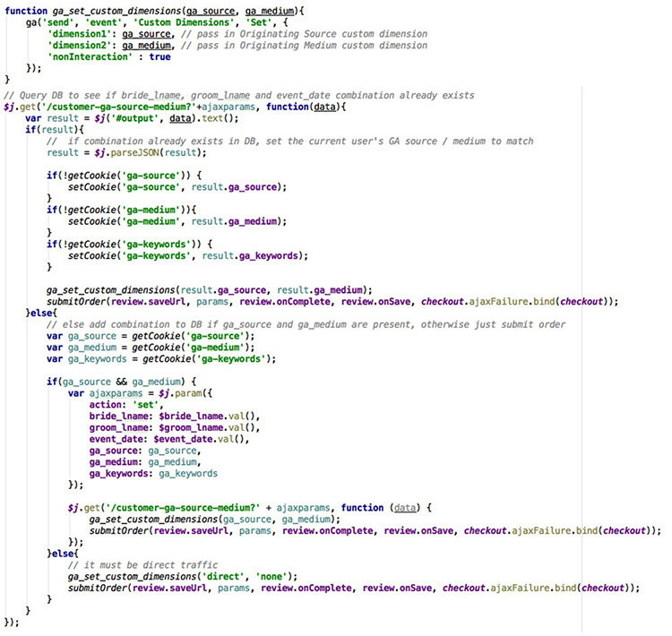The height and width of the screenshot is (636, 672).
Task: Click the var ajaxparams = $j.param line
Action: (140, 393)
